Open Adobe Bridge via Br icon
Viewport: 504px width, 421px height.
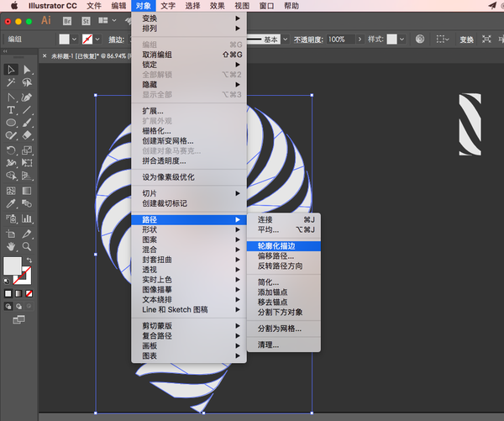point(67,21)
